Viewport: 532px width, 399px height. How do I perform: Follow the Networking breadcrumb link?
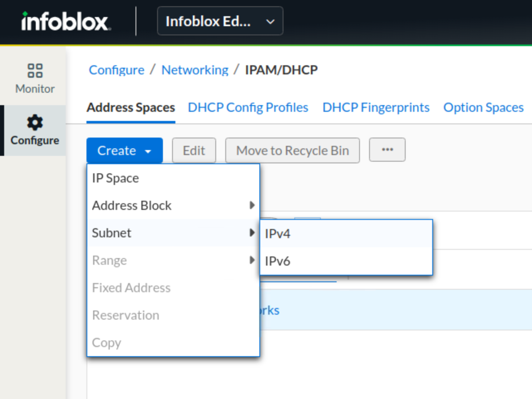click(195, 70)
